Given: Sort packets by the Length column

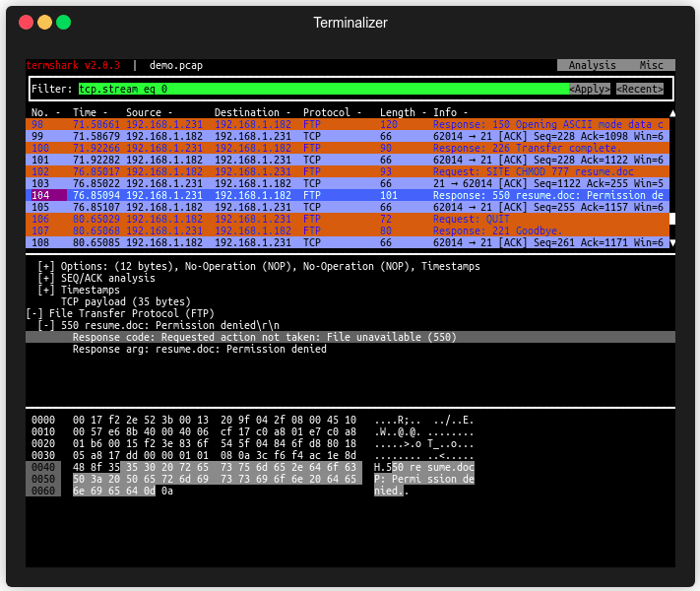Looking at the screenshot, I should pyautogui.click(x=403, y=112).
